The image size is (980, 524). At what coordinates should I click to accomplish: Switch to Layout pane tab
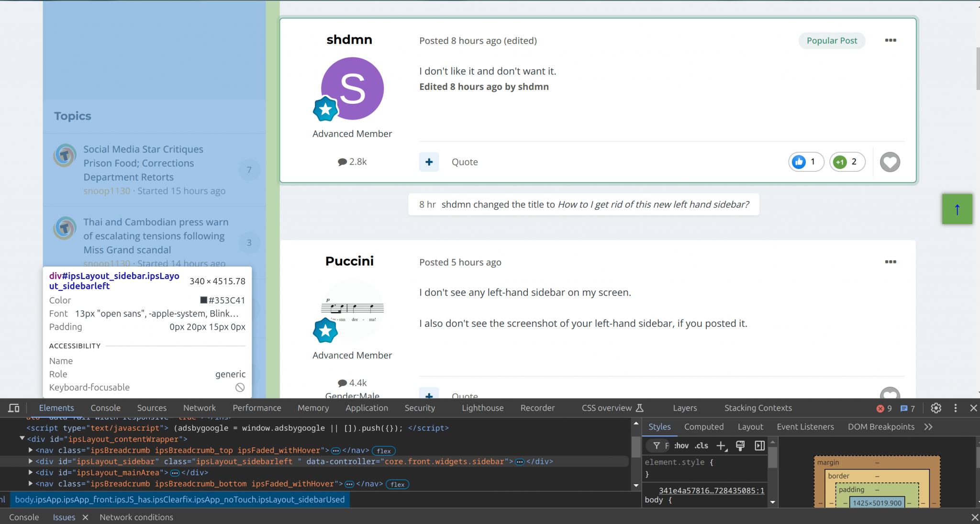[x=750, y=427]
